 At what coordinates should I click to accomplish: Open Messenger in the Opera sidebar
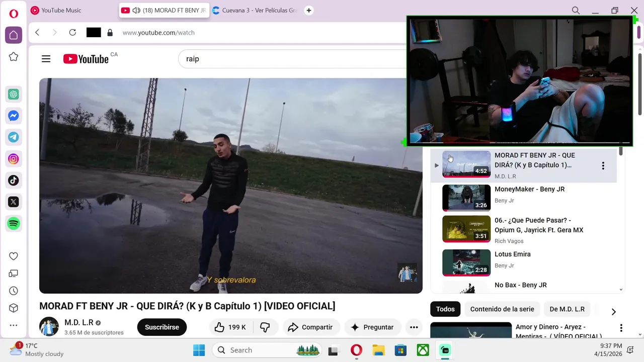click(14, 116)
